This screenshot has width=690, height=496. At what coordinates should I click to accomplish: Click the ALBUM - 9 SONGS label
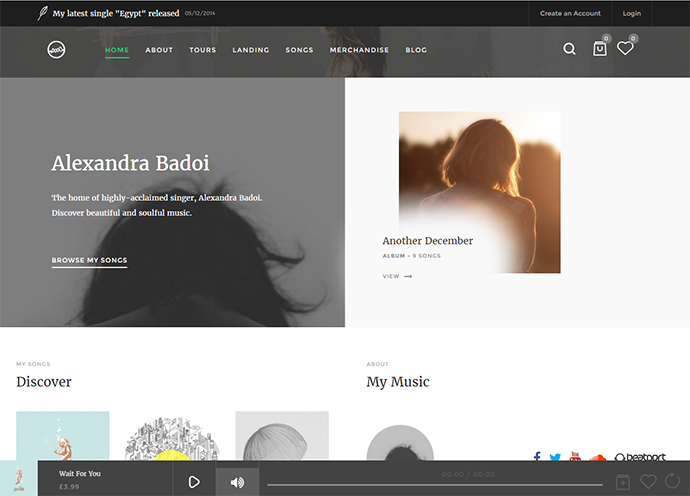pyautogui.click(x=411, y=256)
